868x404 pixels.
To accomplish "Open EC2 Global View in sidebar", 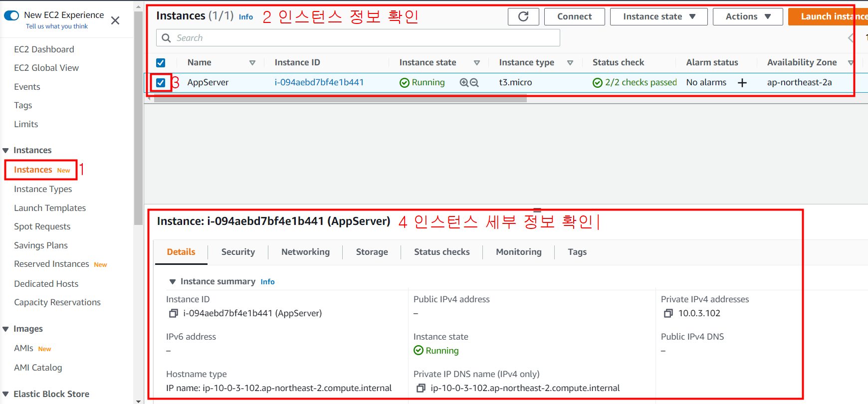I will pos(46,68).
